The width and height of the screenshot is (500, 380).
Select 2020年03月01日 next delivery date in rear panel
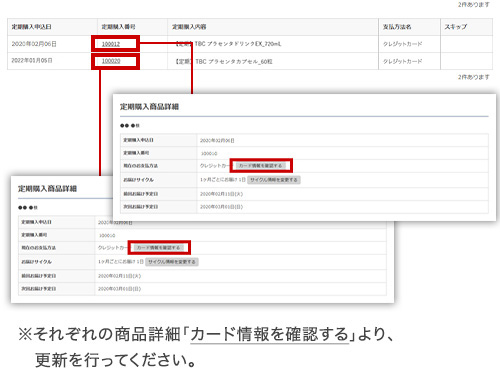pos(119,289)
